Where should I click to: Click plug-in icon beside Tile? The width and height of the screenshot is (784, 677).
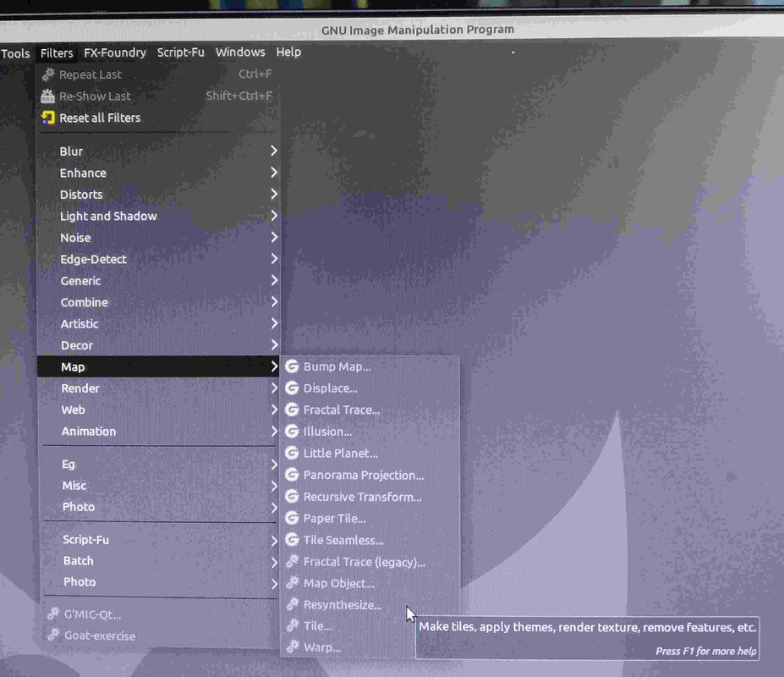pyautogui.click(x=293, y=625)
